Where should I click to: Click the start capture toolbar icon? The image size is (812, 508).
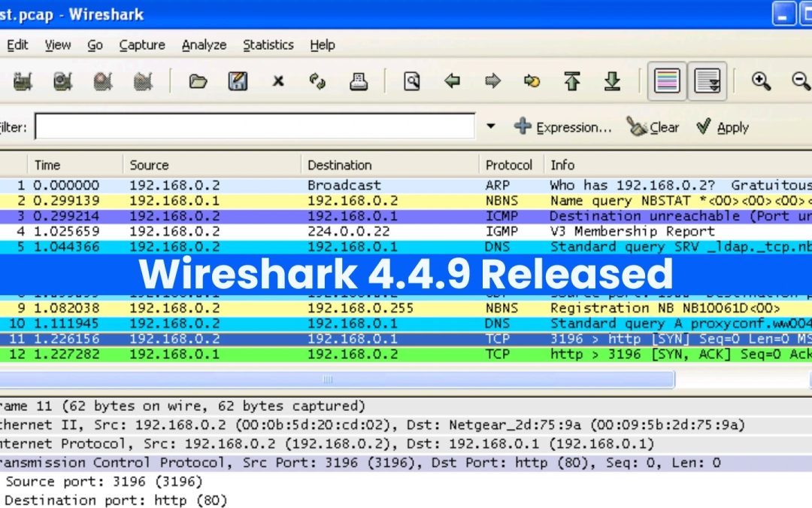click(x=103, y=81)
